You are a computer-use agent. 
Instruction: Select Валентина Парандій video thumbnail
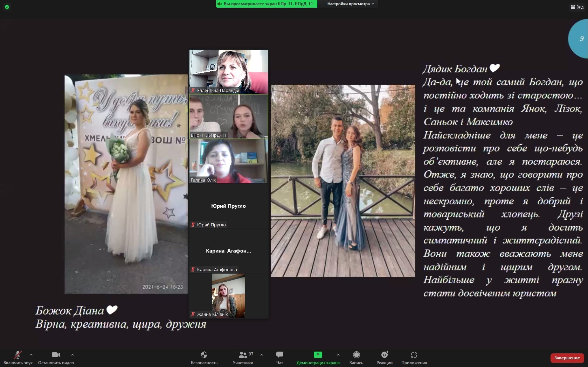tap(228, 71)
